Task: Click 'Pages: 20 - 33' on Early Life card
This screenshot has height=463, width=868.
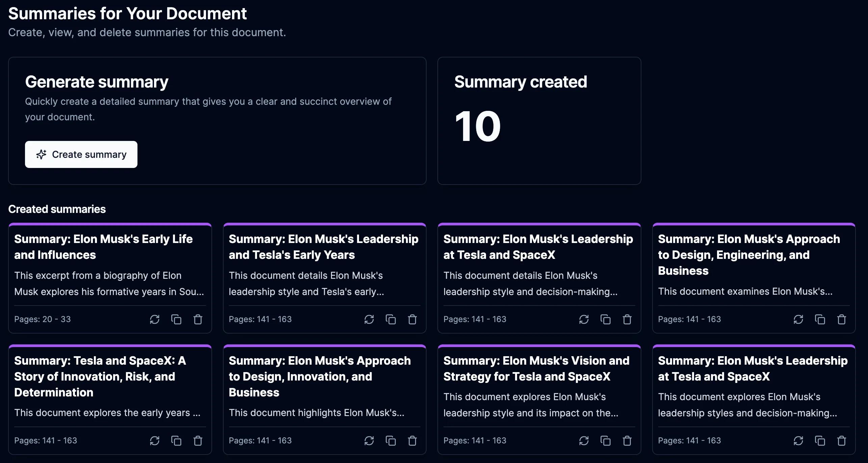Action: [43, 319]
